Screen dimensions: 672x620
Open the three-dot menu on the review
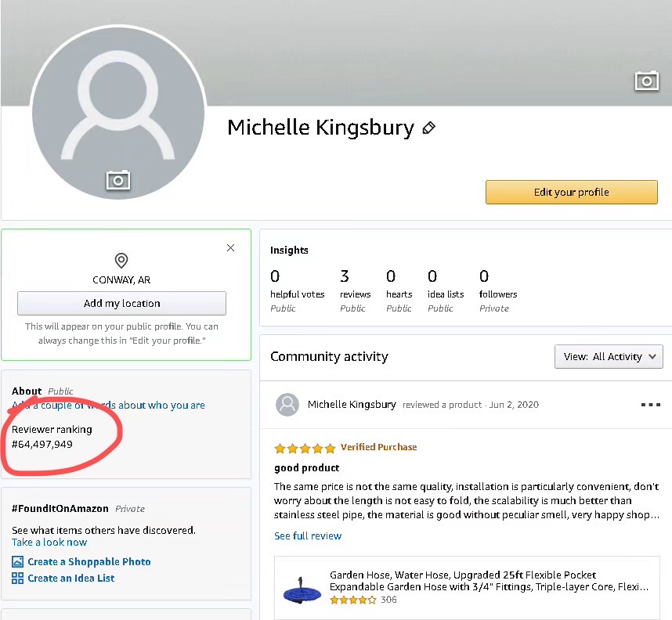pos(650,405)
